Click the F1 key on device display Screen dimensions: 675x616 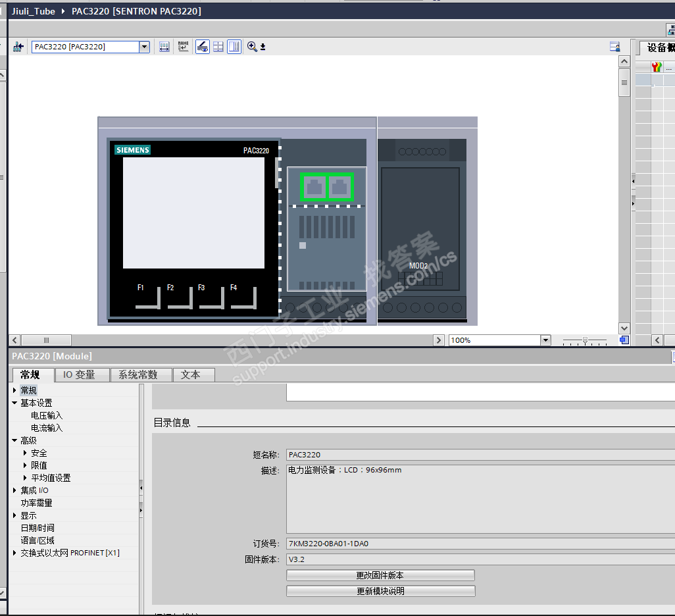(x=147, y=297)
